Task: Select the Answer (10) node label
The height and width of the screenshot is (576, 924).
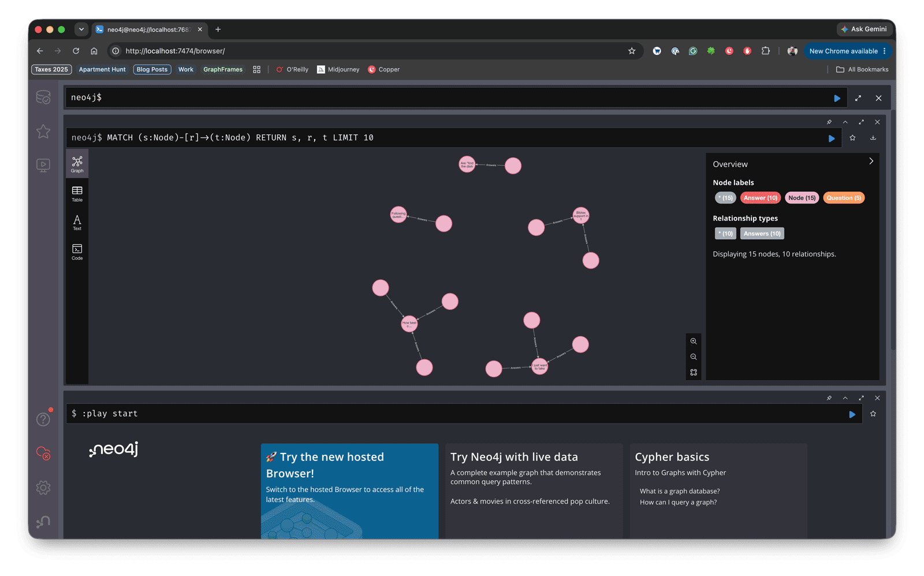Action: pyautogui.click(x=761, y=198)
